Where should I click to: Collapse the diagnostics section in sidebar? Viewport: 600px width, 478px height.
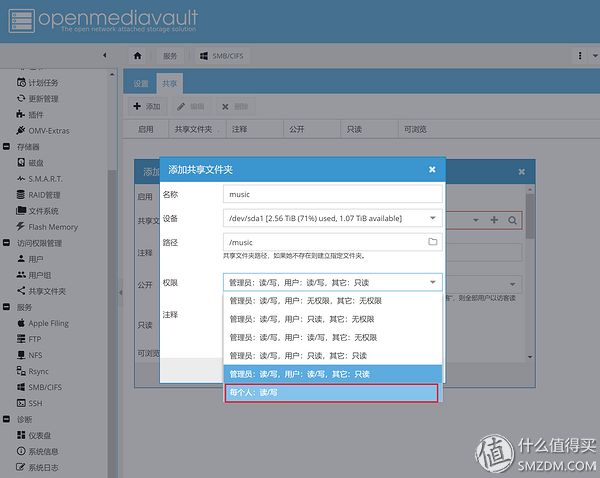click(7, 419)
